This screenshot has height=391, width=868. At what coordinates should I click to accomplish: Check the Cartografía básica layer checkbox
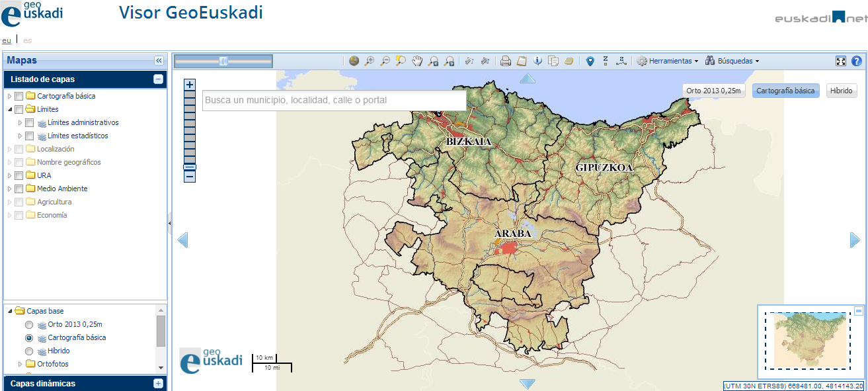[19, 97]
